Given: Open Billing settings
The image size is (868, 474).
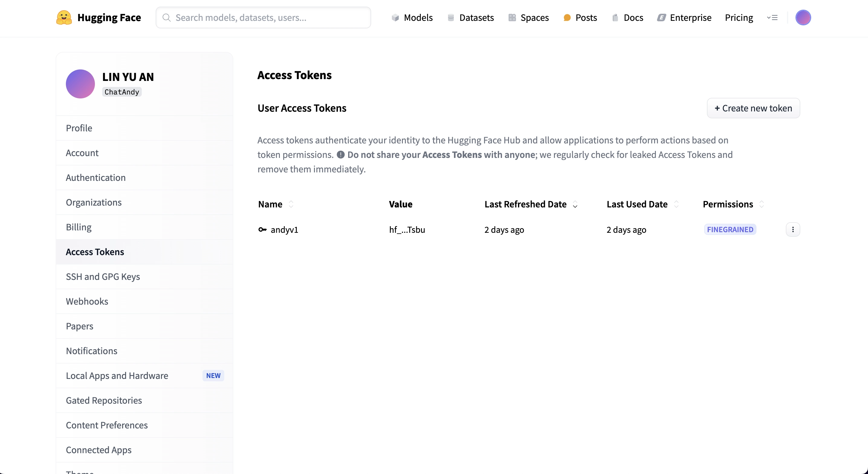Looking at the screenshot, I should pyautogui.click(x=144, y=227).
